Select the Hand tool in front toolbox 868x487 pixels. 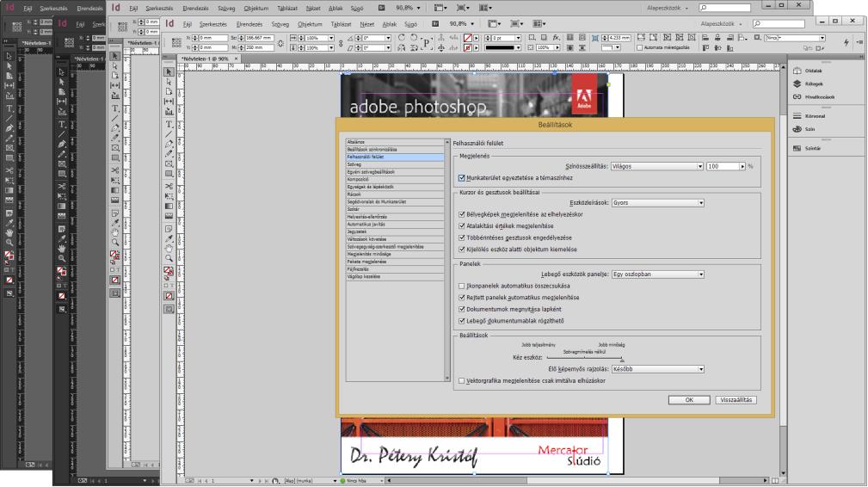tap(169, 249)
